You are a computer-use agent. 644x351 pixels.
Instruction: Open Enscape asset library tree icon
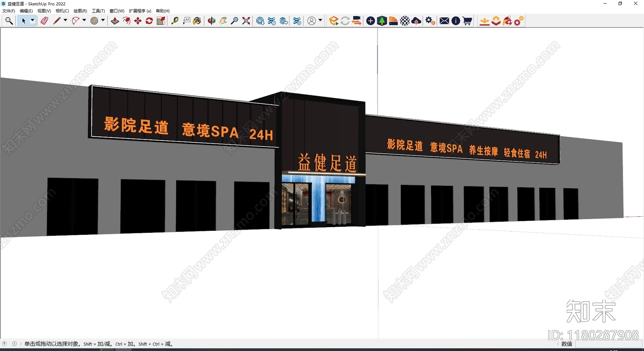(382, 21)
